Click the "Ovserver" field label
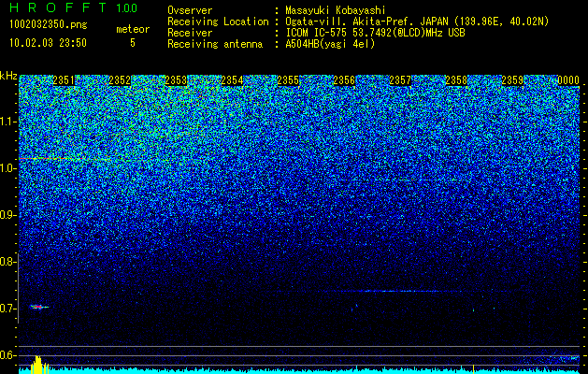 190,10
